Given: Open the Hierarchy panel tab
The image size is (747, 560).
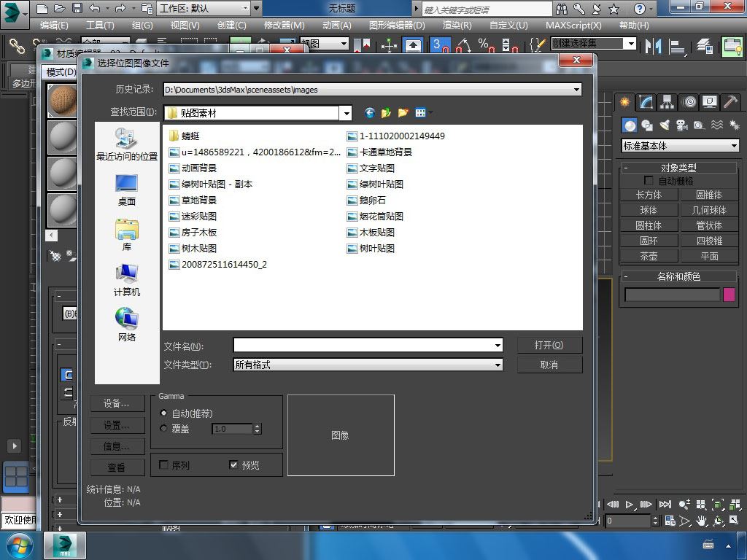Looking at the screenshot, I should [x=667, y=102].
